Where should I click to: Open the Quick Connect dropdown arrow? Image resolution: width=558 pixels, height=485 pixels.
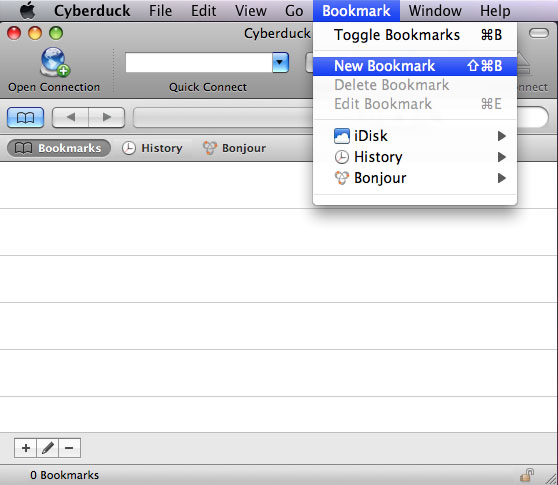(280, 63)
